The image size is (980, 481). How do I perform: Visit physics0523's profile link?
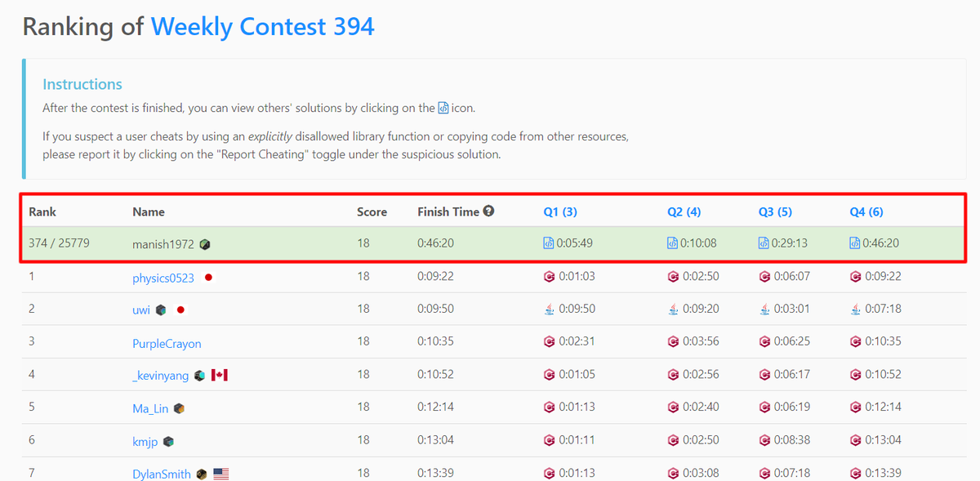(163, 278)
